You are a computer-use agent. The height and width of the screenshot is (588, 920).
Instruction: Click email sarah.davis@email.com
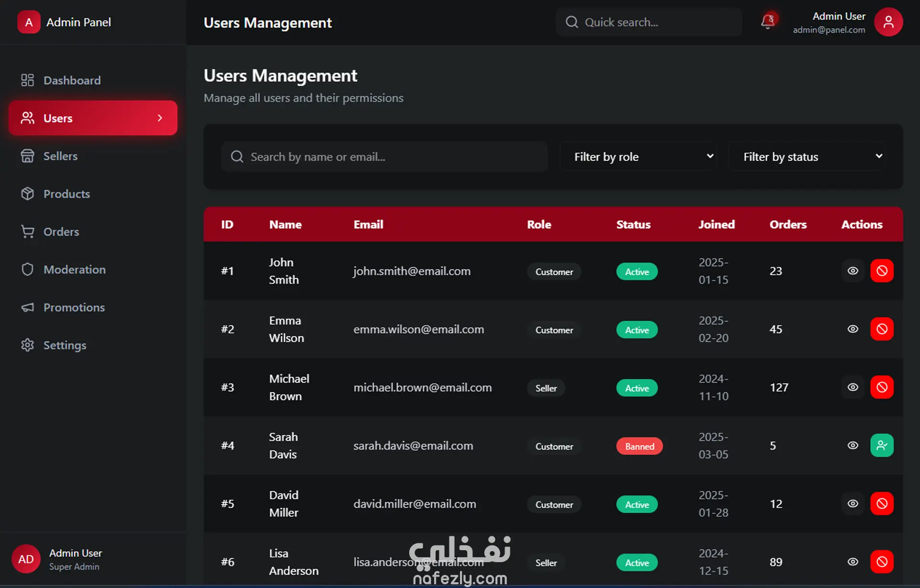(x=413, y=446)
